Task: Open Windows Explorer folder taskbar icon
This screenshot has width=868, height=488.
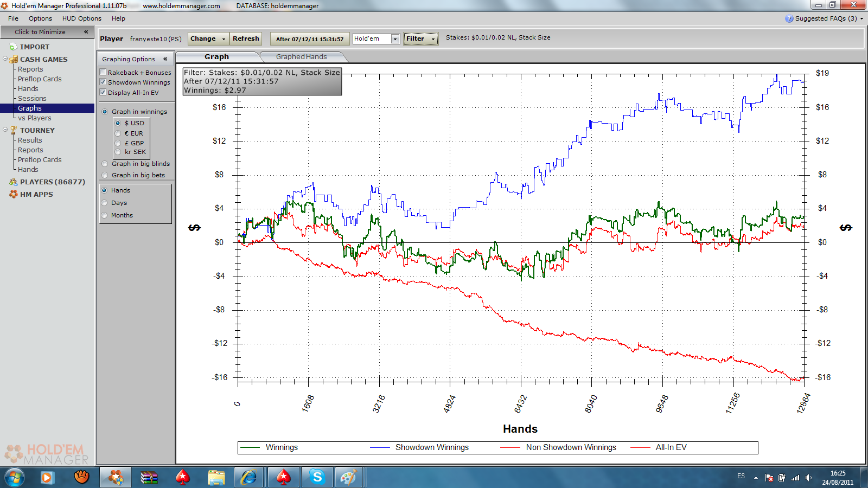Action: pyautogui.click(x=216, y=478)
